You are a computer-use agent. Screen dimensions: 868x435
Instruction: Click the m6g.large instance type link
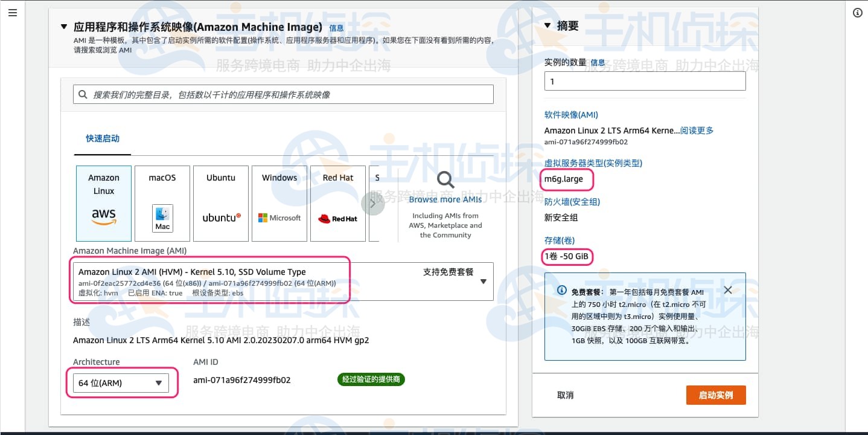(566, 179)
